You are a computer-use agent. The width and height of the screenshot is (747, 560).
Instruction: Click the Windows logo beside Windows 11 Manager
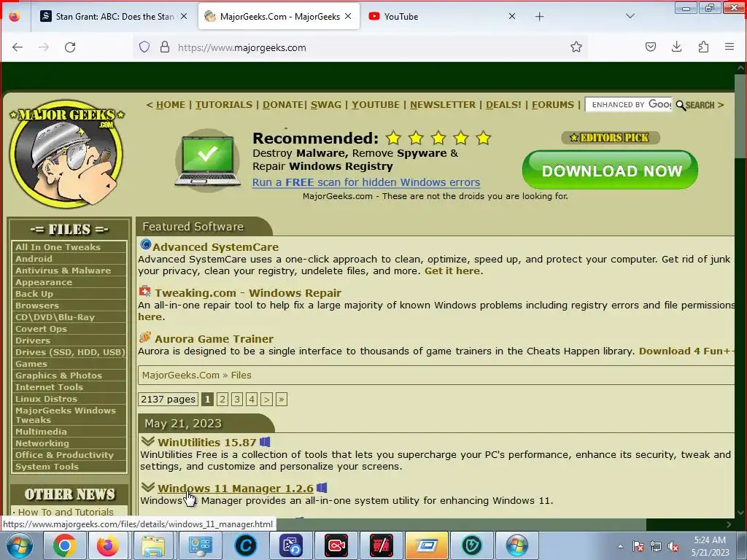point(322,488)
